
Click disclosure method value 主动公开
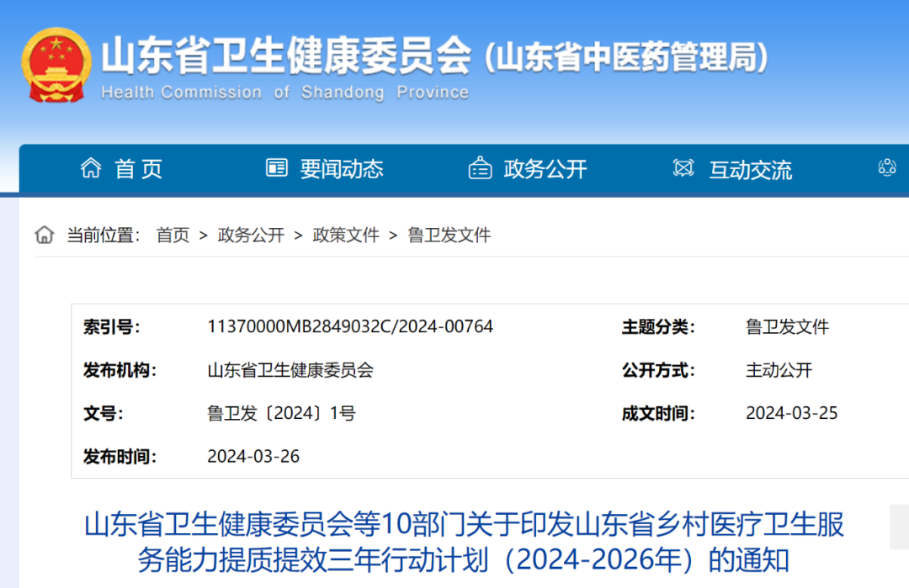click(x=779, y=370)
